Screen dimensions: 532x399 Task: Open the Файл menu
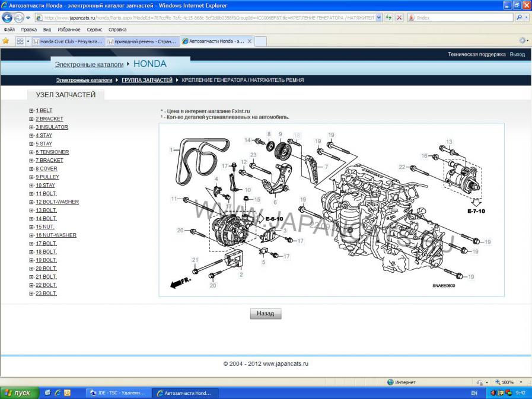pyautogui.click(x=9, y=30)
